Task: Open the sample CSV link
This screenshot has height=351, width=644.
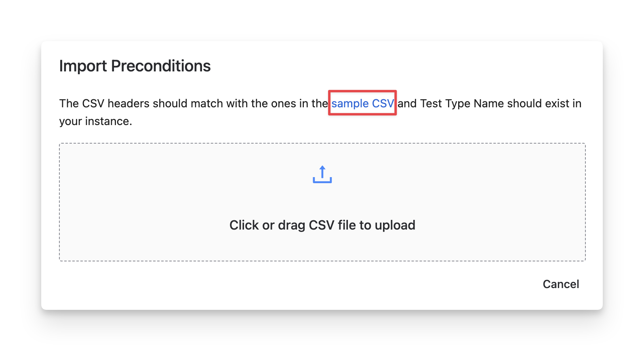Action: [362, 104]
